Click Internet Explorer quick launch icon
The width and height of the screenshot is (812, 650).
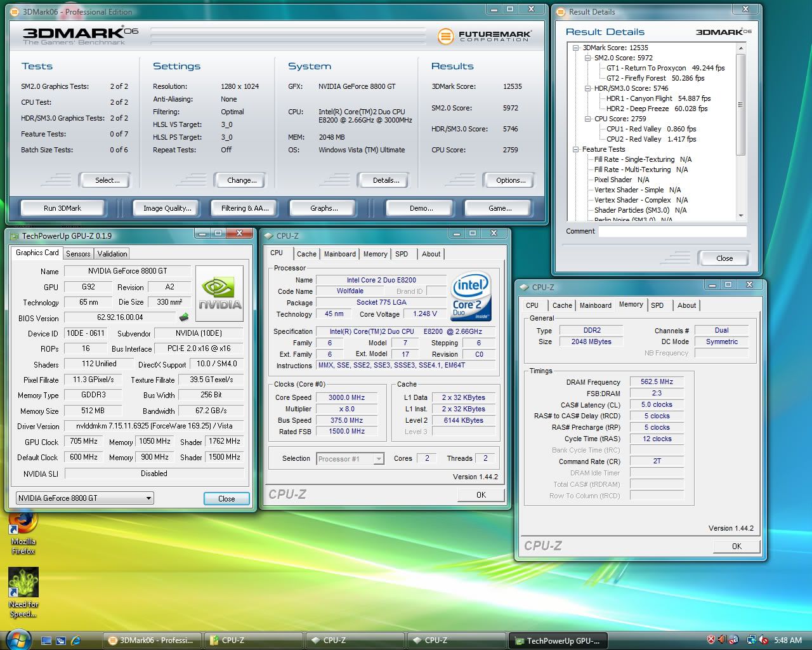coord(76,640)
